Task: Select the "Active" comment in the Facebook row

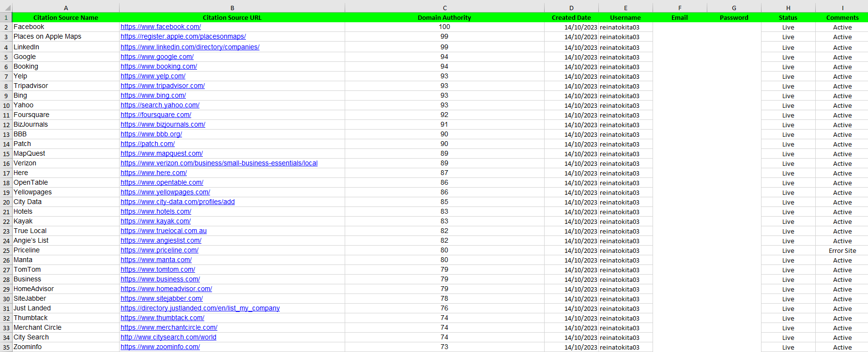Action: tap(842, 27)
